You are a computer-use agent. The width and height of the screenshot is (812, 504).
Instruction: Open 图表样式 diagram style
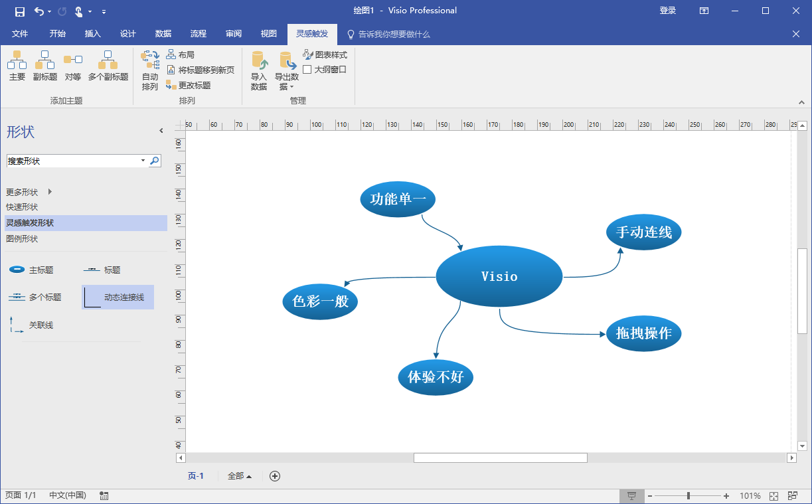tap(325, 55)
